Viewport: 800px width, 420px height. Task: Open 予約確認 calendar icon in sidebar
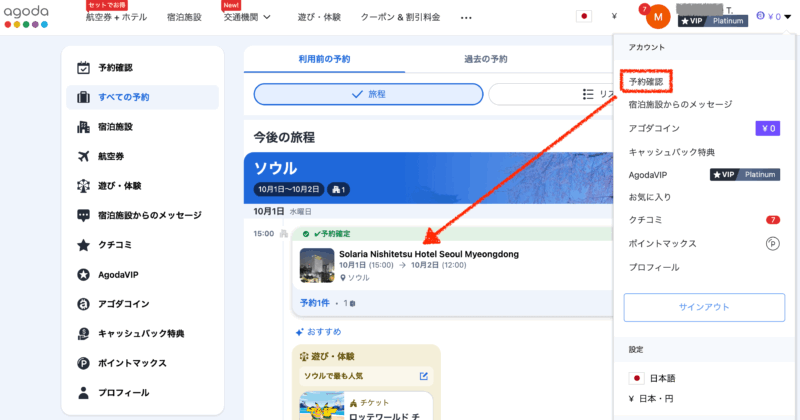[83, 67]
